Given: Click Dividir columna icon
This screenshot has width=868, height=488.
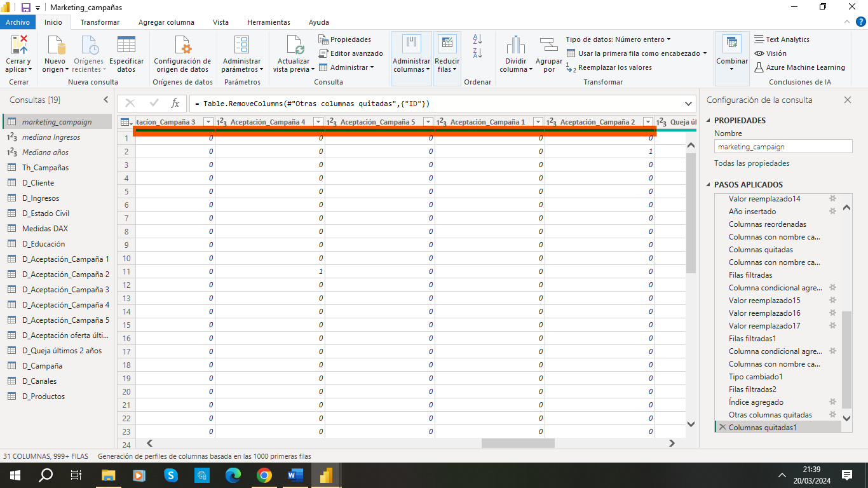Looking at the screenshot, I should click(516, 46).
